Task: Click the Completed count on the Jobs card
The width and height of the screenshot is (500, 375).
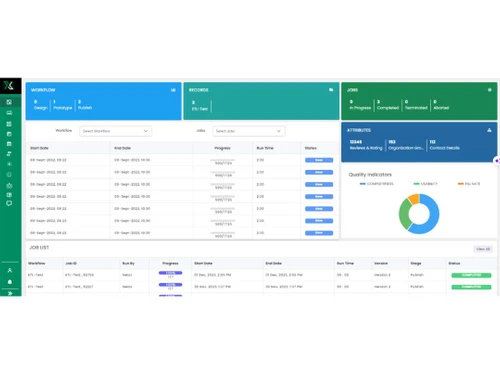Action: pos(388,105)
